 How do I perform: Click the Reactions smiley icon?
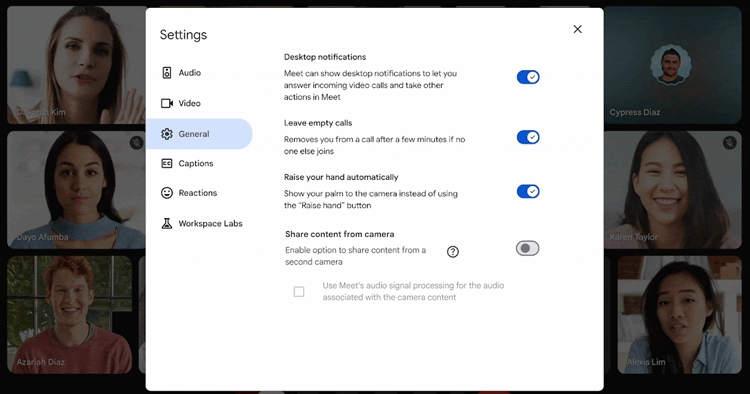166,193
